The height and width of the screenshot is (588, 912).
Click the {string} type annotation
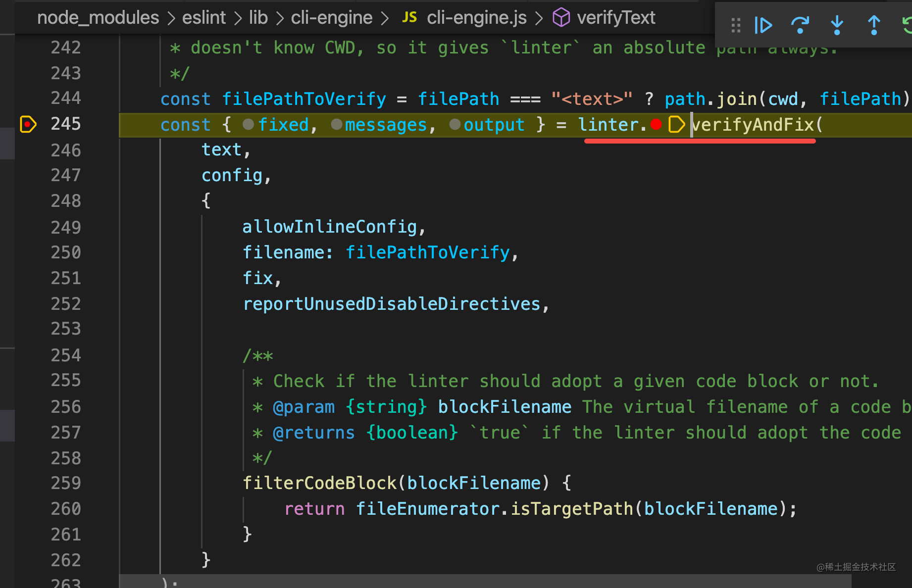(x=387, y=407)
